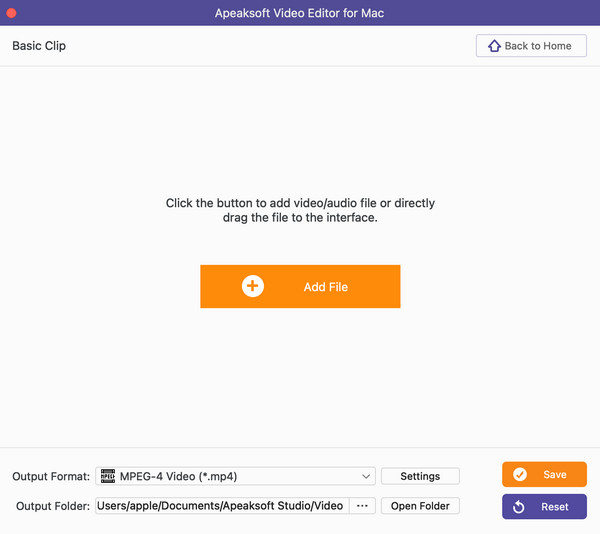Click the circular arrow icon on Reset

pos(518,507)
